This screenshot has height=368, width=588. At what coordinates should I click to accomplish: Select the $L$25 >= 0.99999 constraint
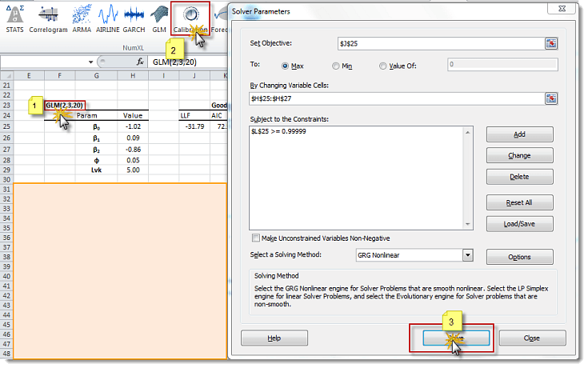pos(278,131)
